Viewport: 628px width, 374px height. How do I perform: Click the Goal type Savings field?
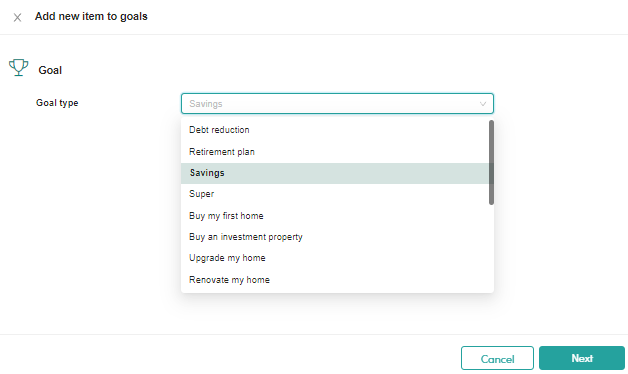[x=337, y=104]
